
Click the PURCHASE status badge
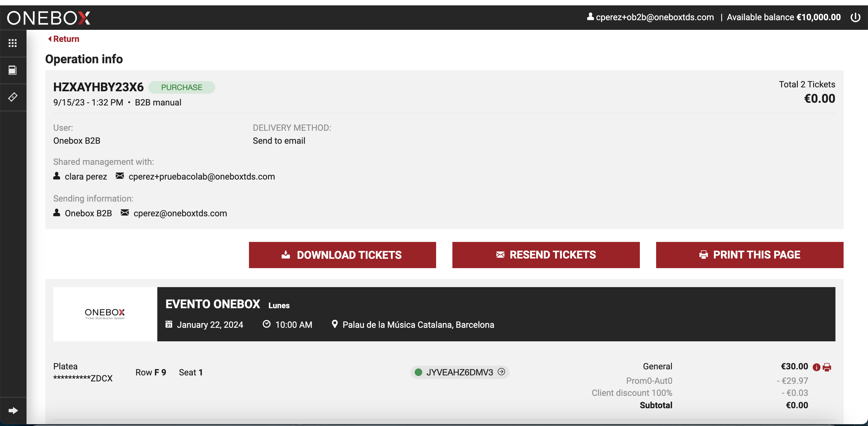182,87
